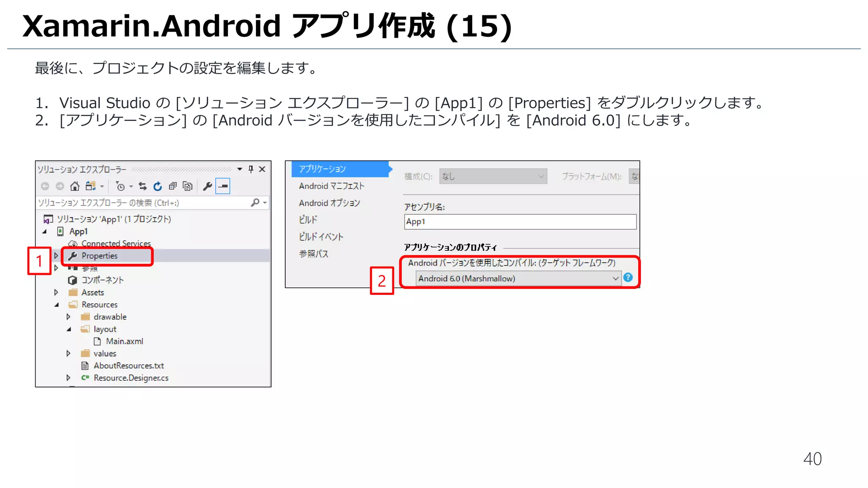Open the dropdown arrow beside the view switch icon

pyautogui.click(x=102, y=186)
